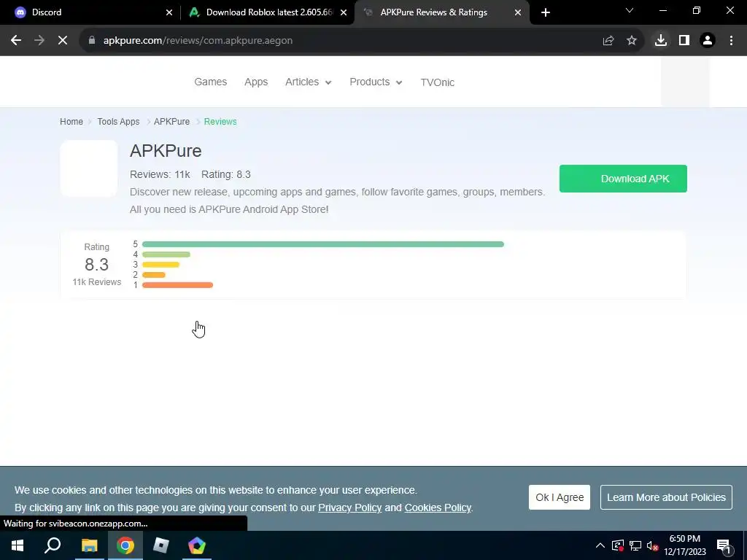Click the security alert tray icon
Screen dimensions: 747x560
point(618,545)
